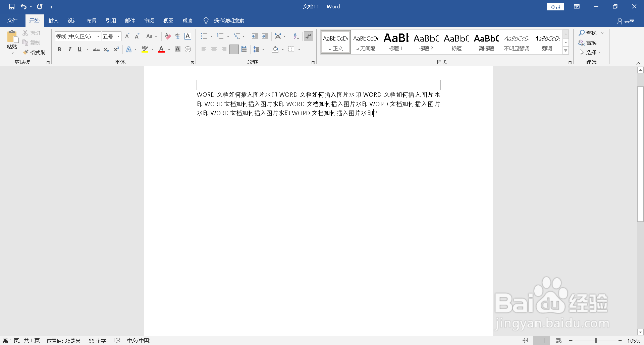Toggle show/hide paragraph marks
This screenshot has width=644, height=345.
309,36
